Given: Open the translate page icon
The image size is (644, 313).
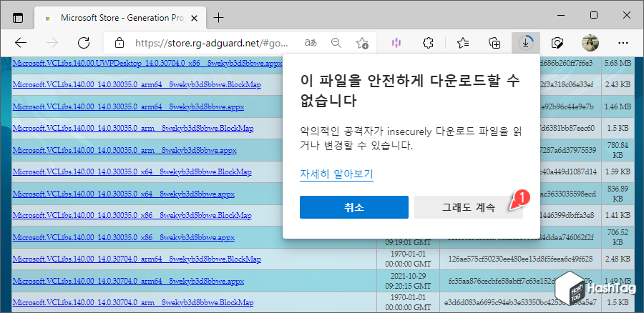Looking at the screenshot, I should pyautogui.click(x=311, y=43).
